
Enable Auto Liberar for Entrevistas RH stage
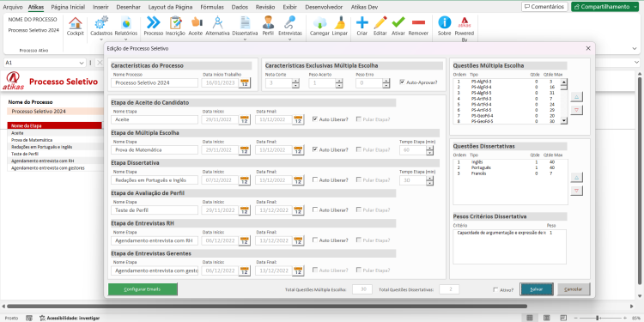pyautogui.click(x=315, y=240)
